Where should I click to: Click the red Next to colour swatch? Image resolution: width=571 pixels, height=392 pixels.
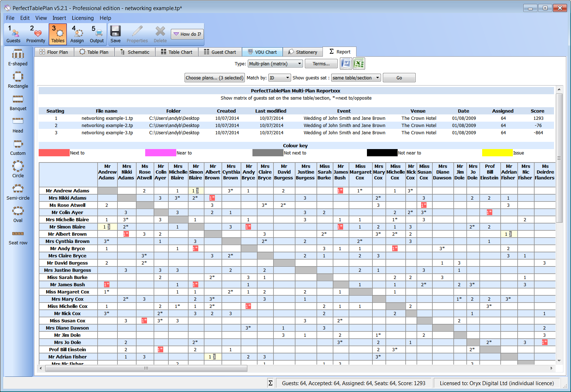[54, 153]
